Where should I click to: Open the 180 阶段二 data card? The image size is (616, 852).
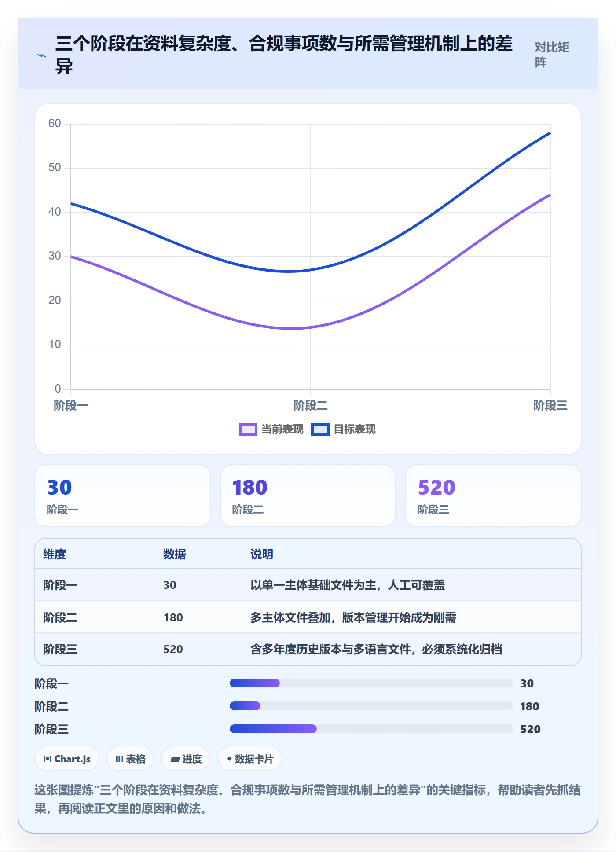pos(308,496)
